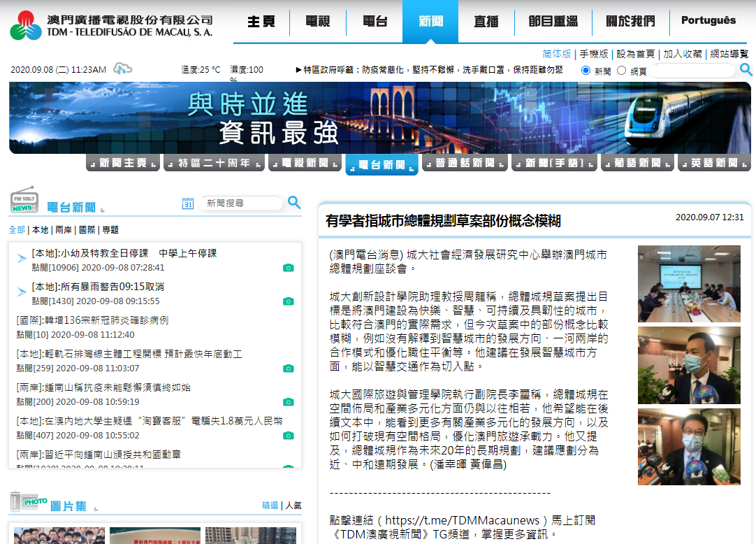
Task: Select the 普通話新聞 sub-tab
Action: (x=465, y=163)
